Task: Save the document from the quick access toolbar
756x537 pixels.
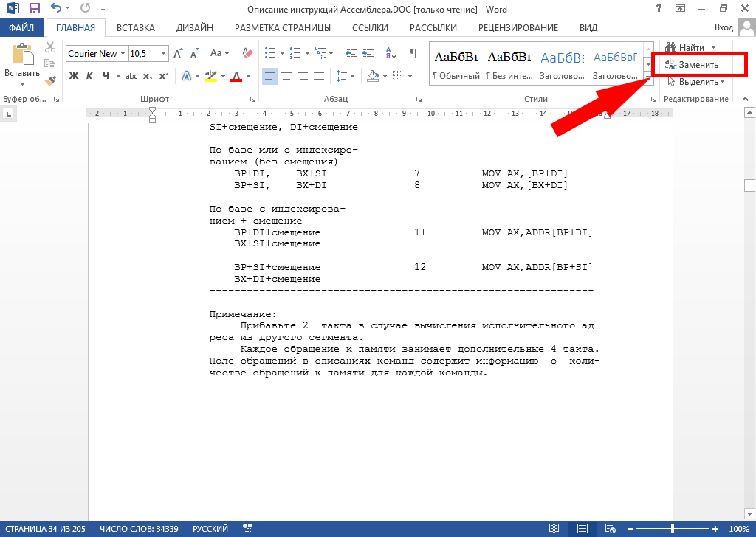Action: point(34,9)
